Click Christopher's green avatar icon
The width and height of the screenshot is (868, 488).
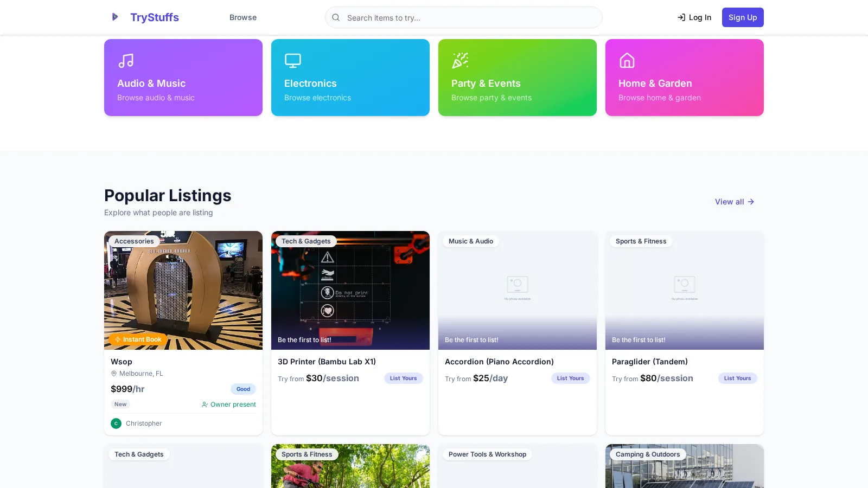(116, 423)
